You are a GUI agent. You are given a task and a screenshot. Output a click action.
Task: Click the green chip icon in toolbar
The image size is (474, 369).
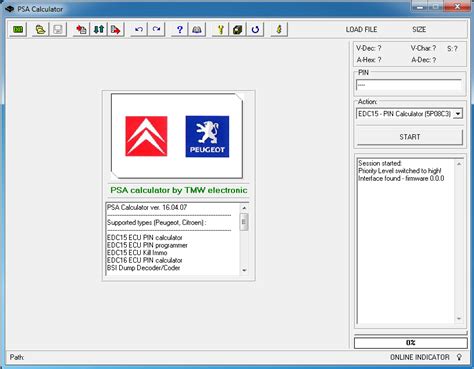(x=18, y=30)
